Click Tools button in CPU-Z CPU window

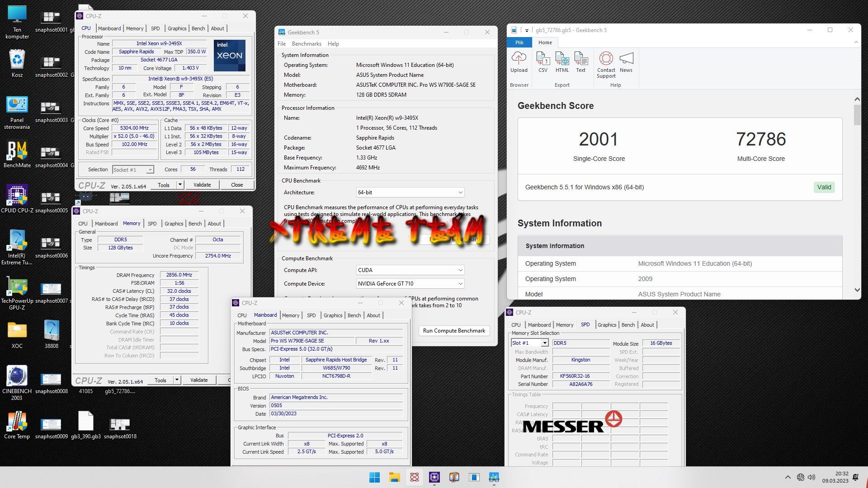point(164,185)
